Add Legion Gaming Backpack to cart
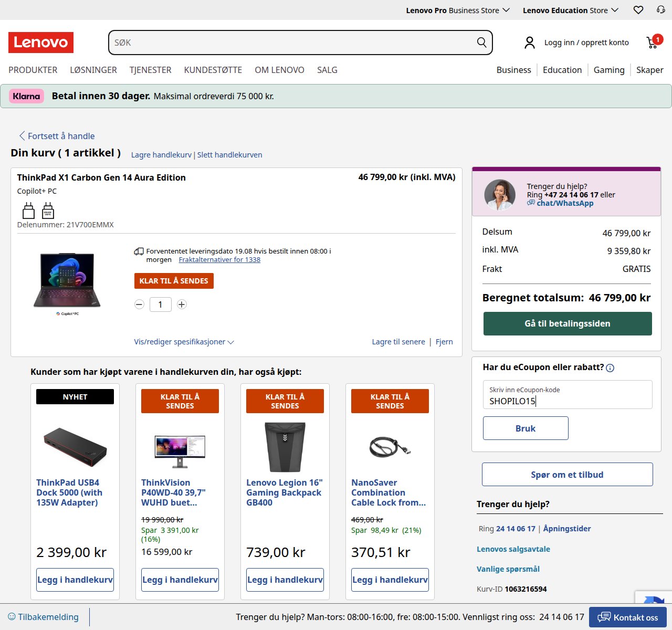The image size is (672, 630). pos(285,580)
